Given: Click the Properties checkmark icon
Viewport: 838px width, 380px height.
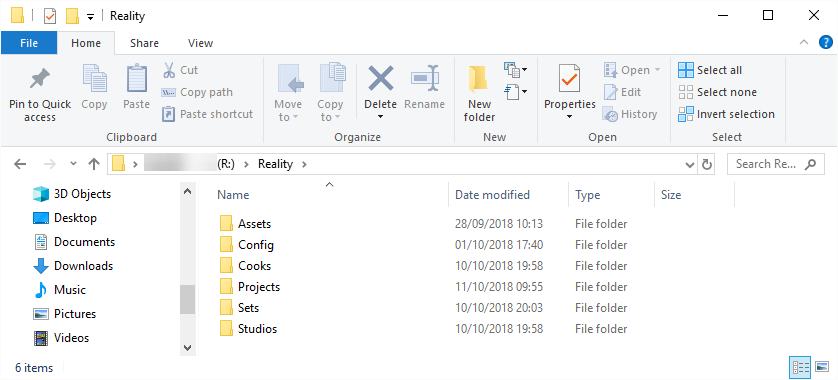Looking at the screenshot, I should 569,79.
